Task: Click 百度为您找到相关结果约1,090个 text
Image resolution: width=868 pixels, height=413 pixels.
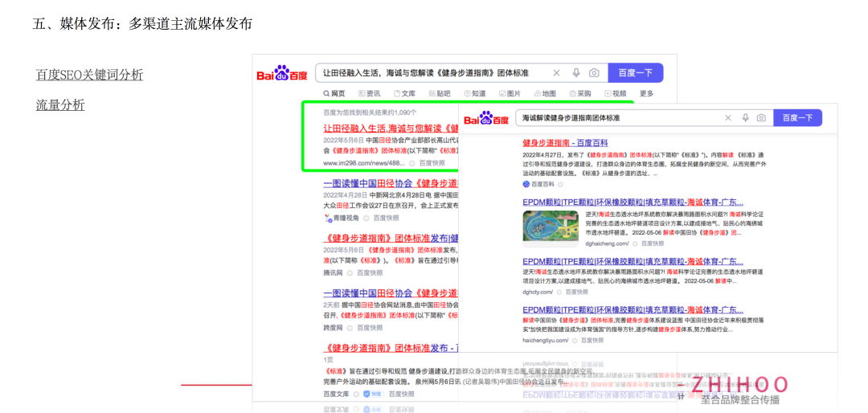Action: [x=371, y=112]
